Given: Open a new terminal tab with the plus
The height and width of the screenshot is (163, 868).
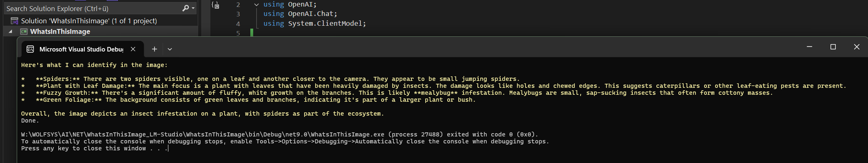Looking at the screenshot, I should tap(155, 49).
